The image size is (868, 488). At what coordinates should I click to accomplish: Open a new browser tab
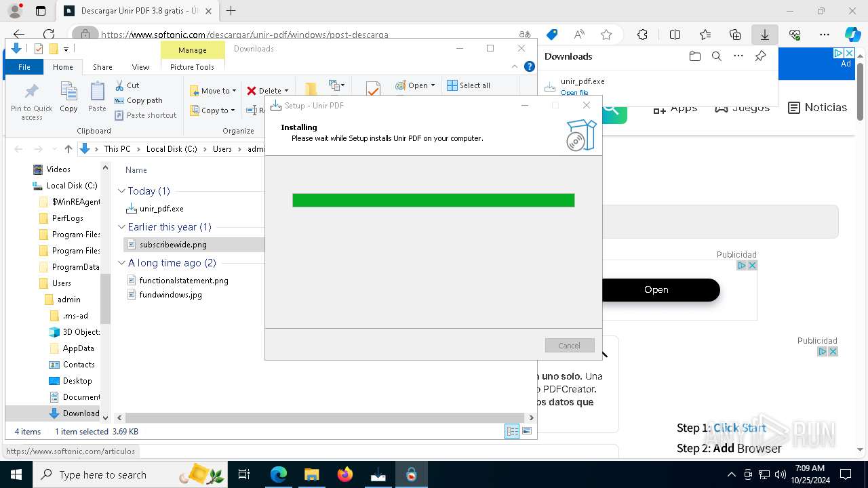231,11
